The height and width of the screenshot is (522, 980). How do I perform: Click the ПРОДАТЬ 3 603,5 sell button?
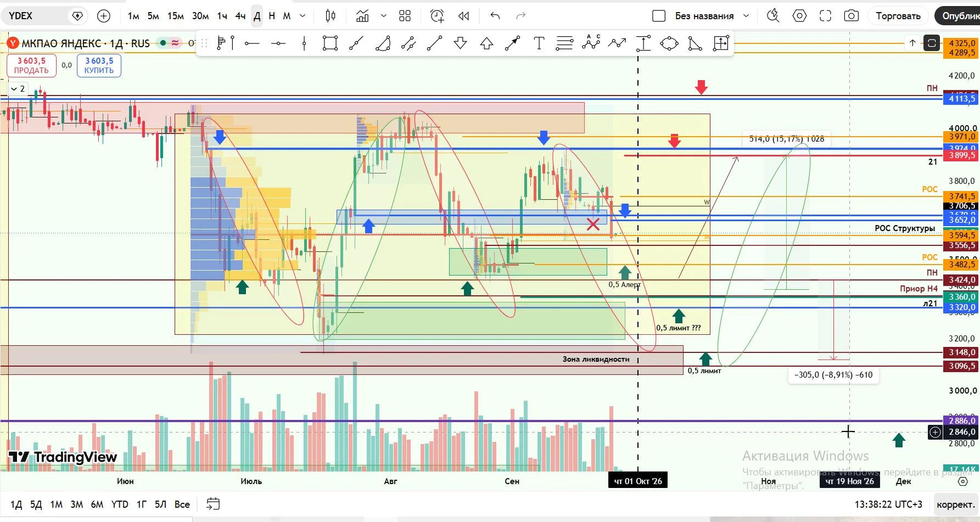pyautogui.click(x=31, y=65)
